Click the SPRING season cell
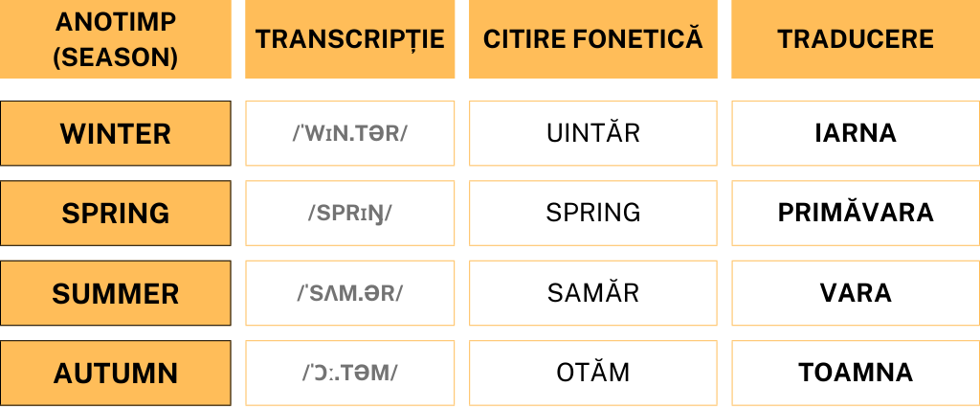 coord(115,213)
